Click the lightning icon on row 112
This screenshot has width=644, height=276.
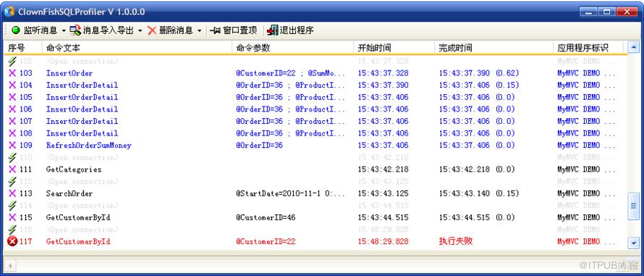(12, 181)
